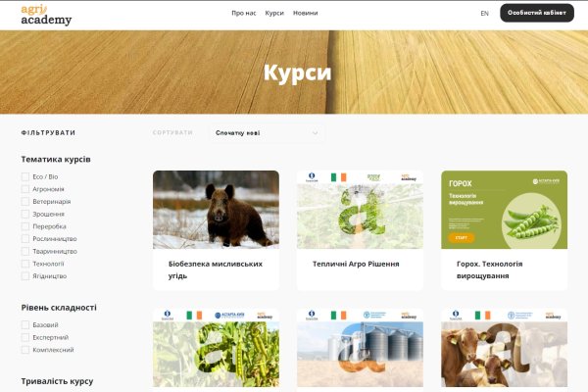588x392 pixels.
Task: Click the Irish flag on pea plants card
Action: [194, 316]
